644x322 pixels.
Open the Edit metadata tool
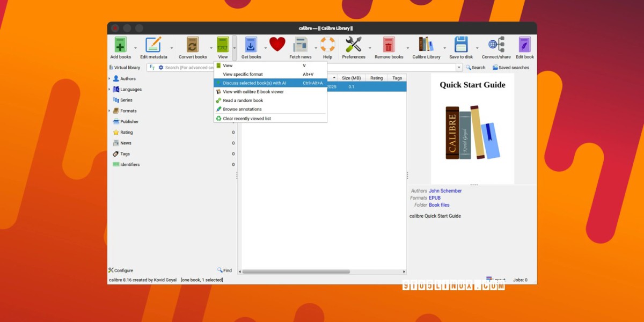[x=153, y=45]
